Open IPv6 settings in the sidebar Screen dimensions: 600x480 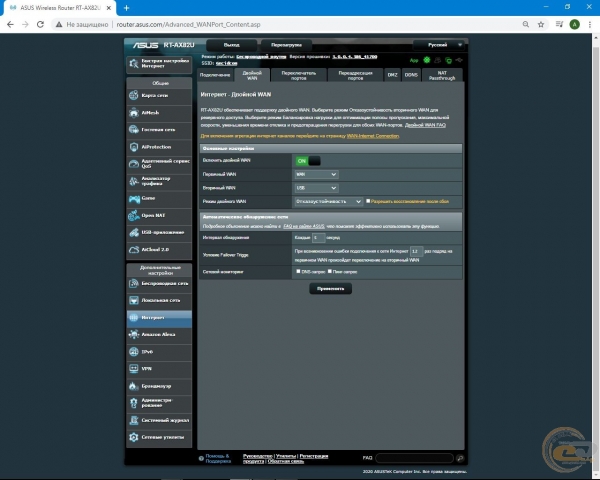(159, 352)
